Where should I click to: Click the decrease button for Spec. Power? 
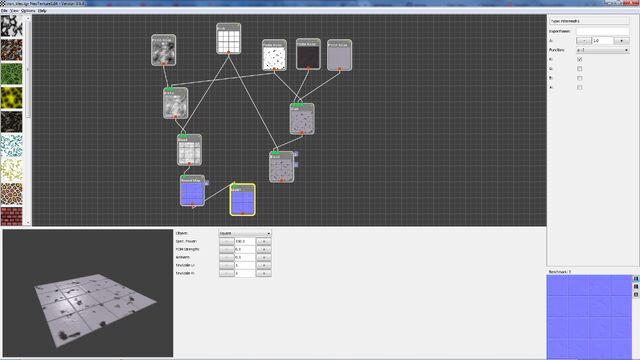pyautogui.click(x=227, y=241)
